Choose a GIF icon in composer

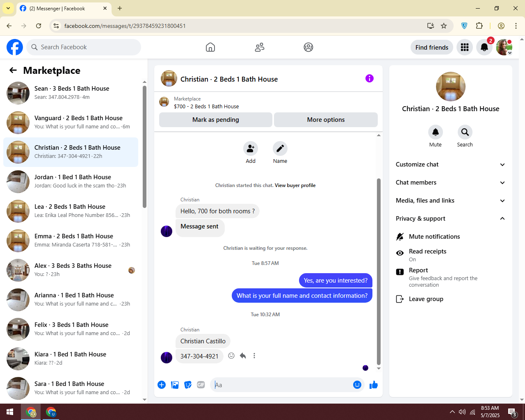click(201, 385)
